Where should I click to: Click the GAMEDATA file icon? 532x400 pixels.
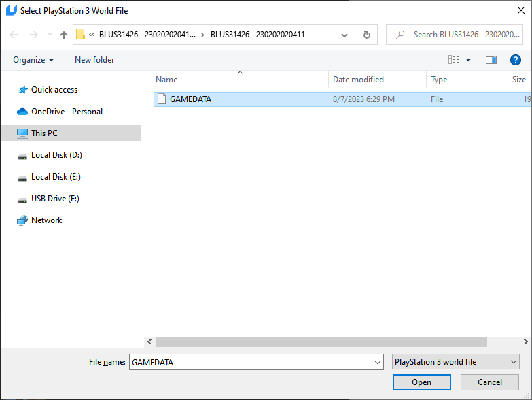(162, 99)
